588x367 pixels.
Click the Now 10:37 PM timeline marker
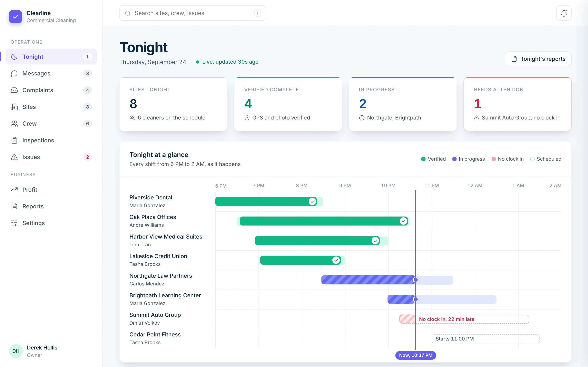tap(415, 355)
